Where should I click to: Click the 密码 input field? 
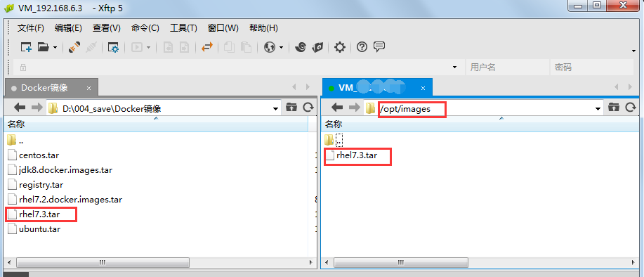point(592,67)
